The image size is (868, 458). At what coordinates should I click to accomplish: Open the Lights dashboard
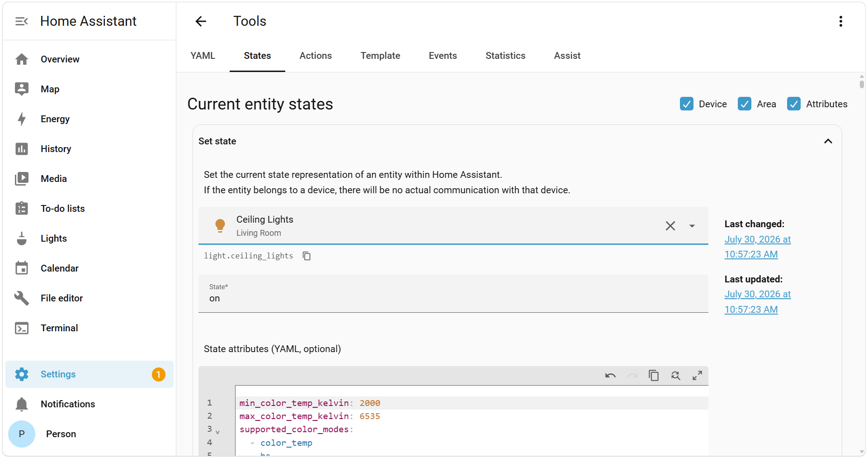pyautogui.click(x=89, y=239)
